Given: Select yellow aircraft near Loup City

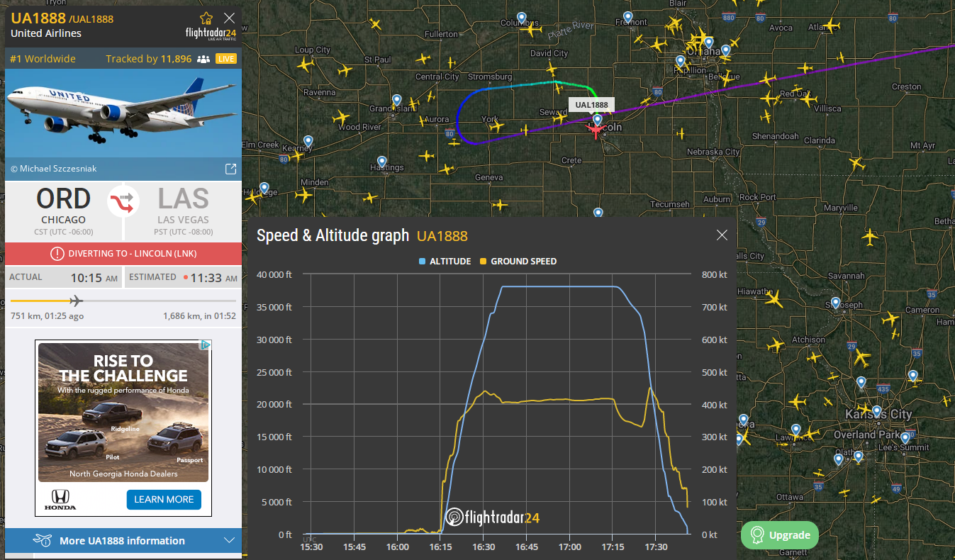Looking at the screenshot, I should [x=304, y=65].
